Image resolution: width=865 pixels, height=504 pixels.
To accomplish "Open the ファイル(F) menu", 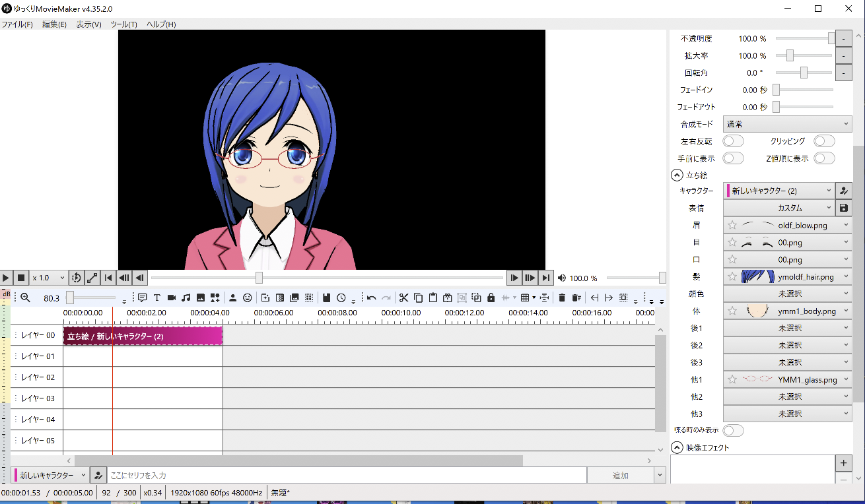I will [x=17, y=24].
